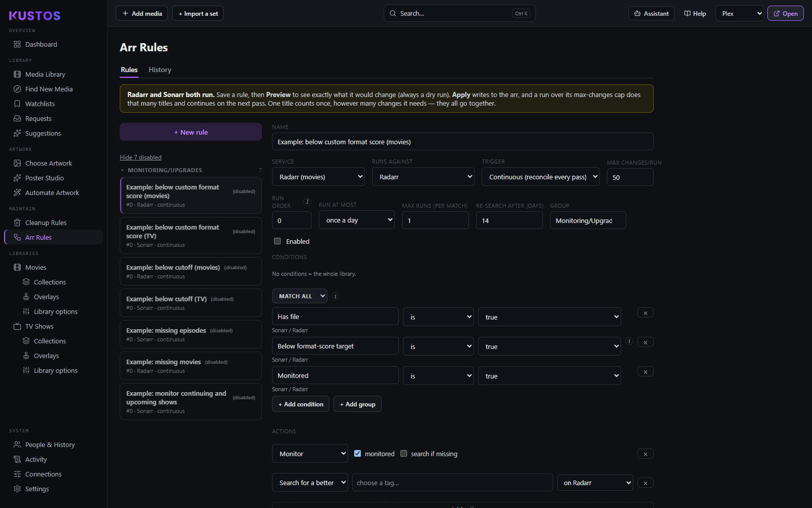Click the Media Library film icon
Viewport: 812px width, 508px height.
17,74
